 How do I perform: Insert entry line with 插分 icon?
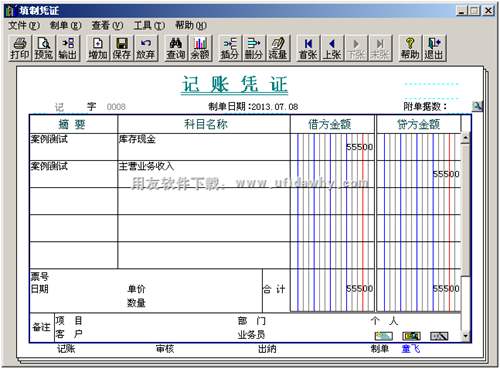(230, 48)
